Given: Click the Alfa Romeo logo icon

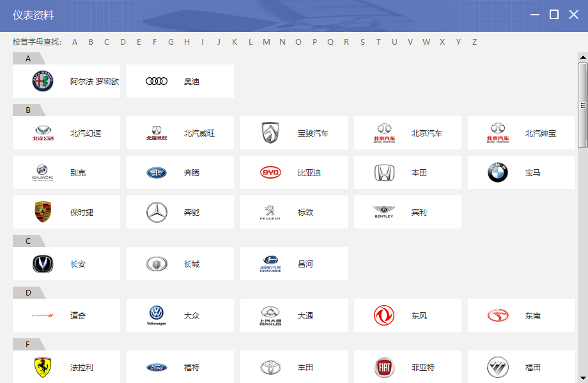Looking at the screenshot, I should (x=43, y=81).
